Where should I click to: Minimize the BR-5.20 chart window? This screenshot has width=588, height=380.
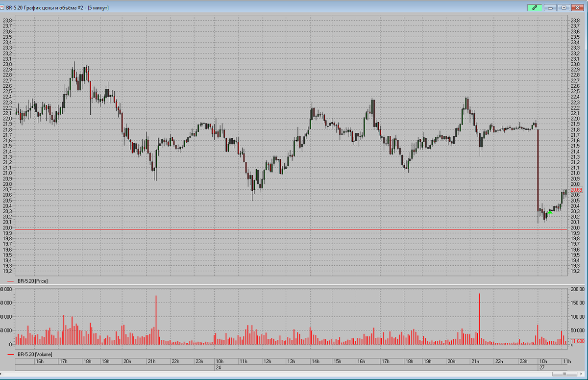pyautogui.click(x=550, y=7)
